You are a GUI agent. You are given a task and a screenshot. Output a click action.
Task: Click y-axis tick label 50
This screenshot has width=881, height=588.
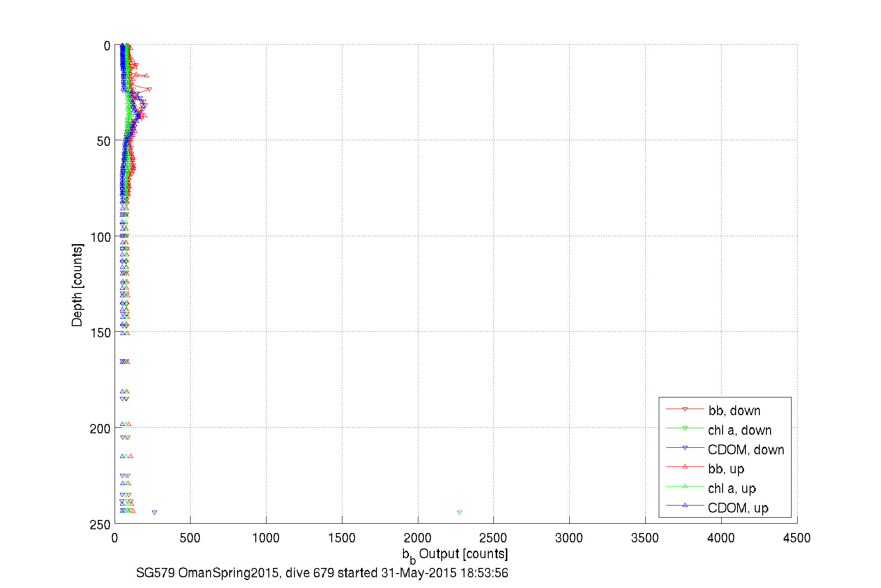(104, 141)
